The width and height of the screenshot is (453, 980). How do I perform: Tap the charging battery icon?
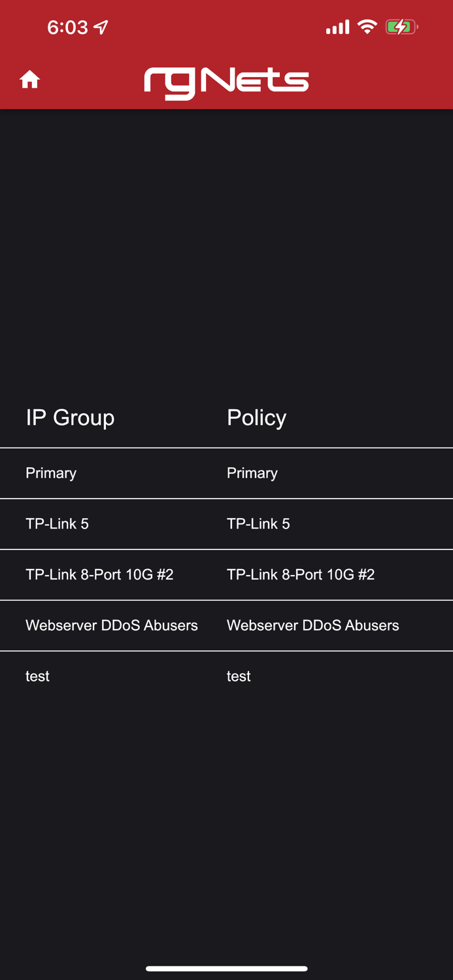(401, 27)
